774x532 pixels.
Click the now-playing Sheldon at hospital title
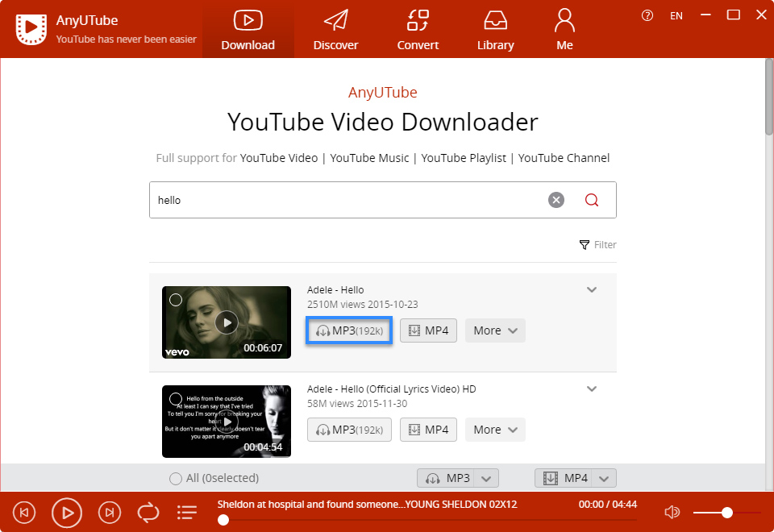click(367, 505)
